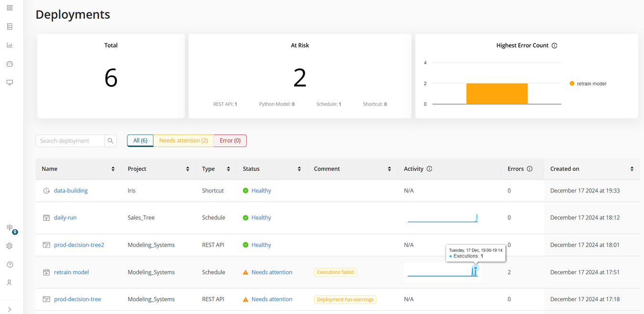Viewport: 644px width, 314px height.
Task: Click green healthy icon in daily-run row
Action: point(246,218)
